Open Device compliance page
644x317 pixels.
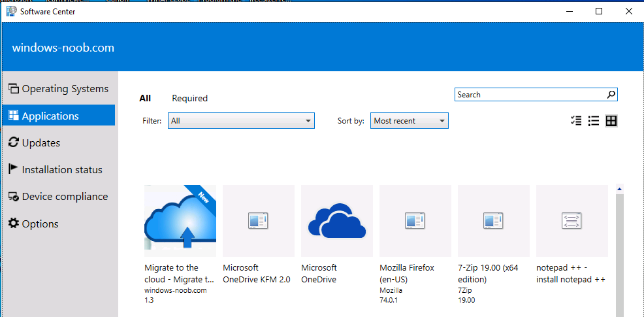point(59,197)
